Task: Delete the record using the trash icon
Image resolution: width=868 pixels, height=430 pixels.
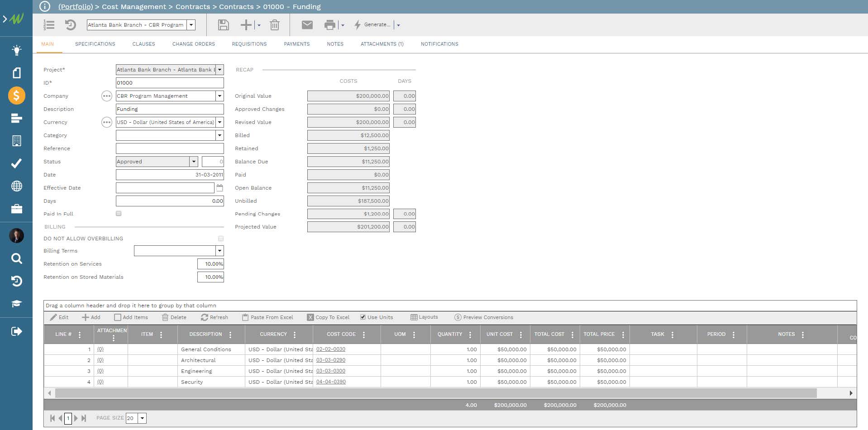Action: click(x=274, y=25)
